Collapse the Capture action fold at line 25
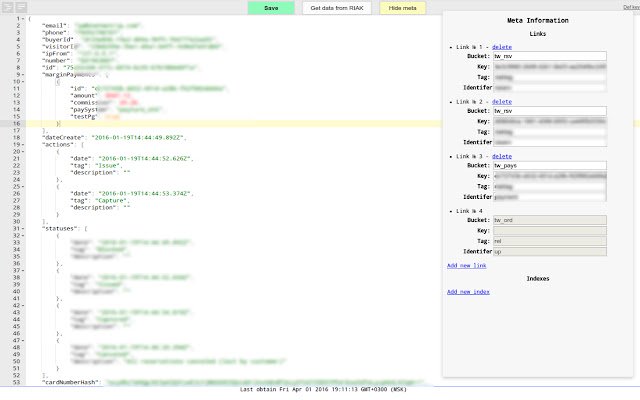The width and height of the screenshot is (640, 400). (23, 187)
